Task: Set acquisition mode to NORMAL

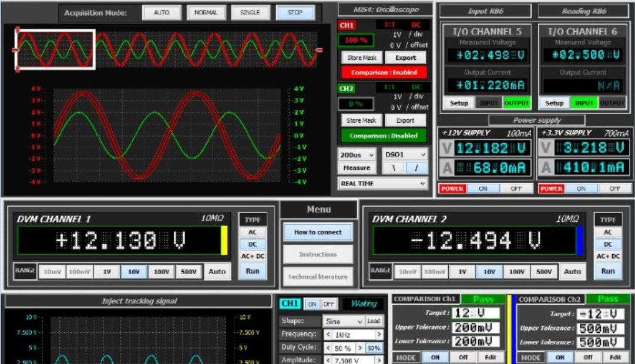Action: coord(206,12)
